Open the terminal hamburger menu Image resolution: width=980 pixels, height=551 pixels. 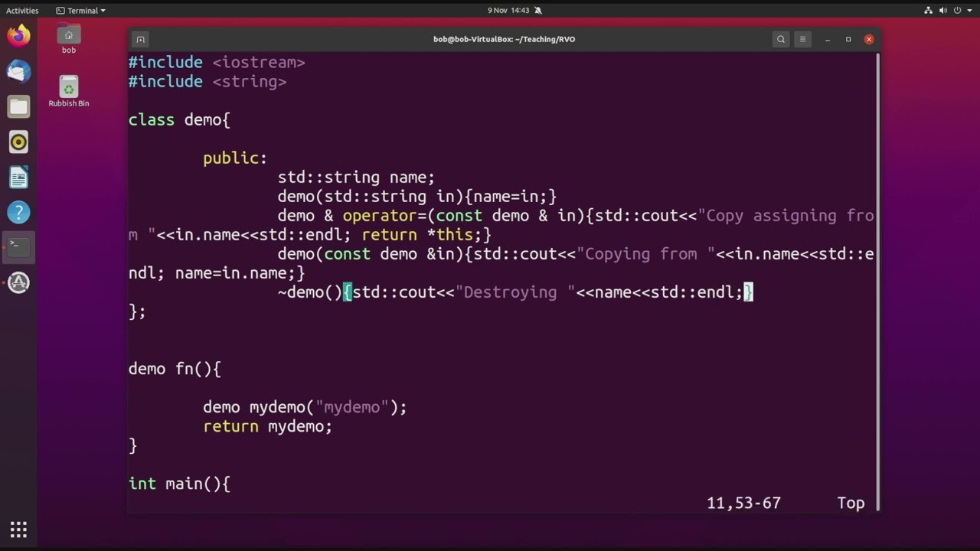coord(802,39)
